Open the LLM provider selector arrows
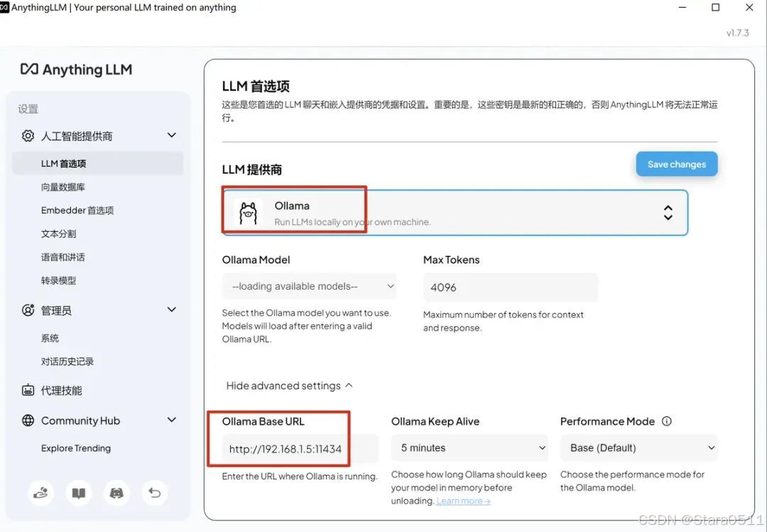This screenshot has width=767, height=532. [668, 213]
